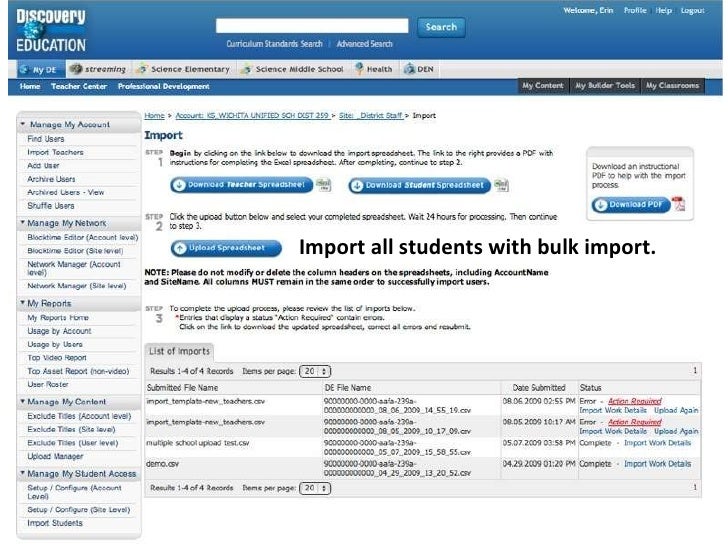The width and height of the screenshot is (728, 546).
Task: Open Find Users in sidebar
Action: (46, 139)
